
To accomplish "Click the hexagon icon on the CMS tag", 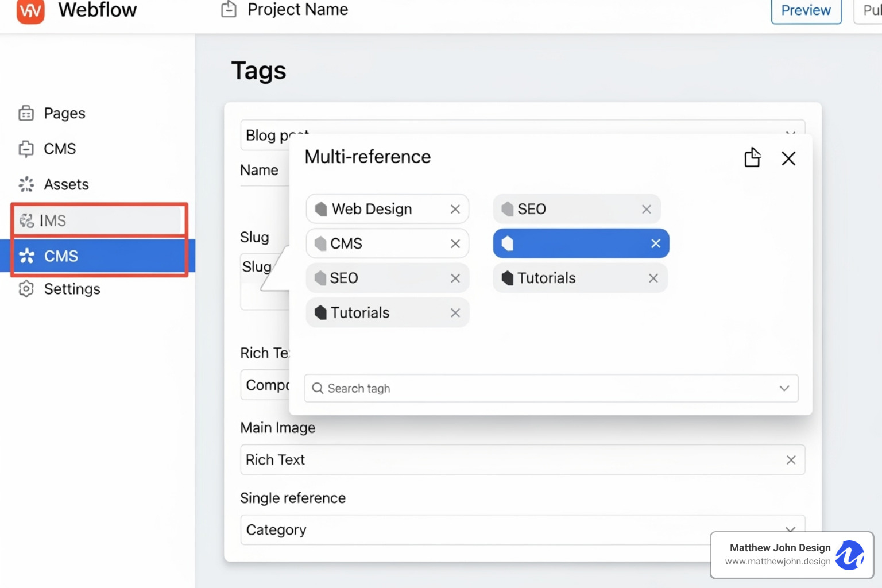I will [320, 243].
